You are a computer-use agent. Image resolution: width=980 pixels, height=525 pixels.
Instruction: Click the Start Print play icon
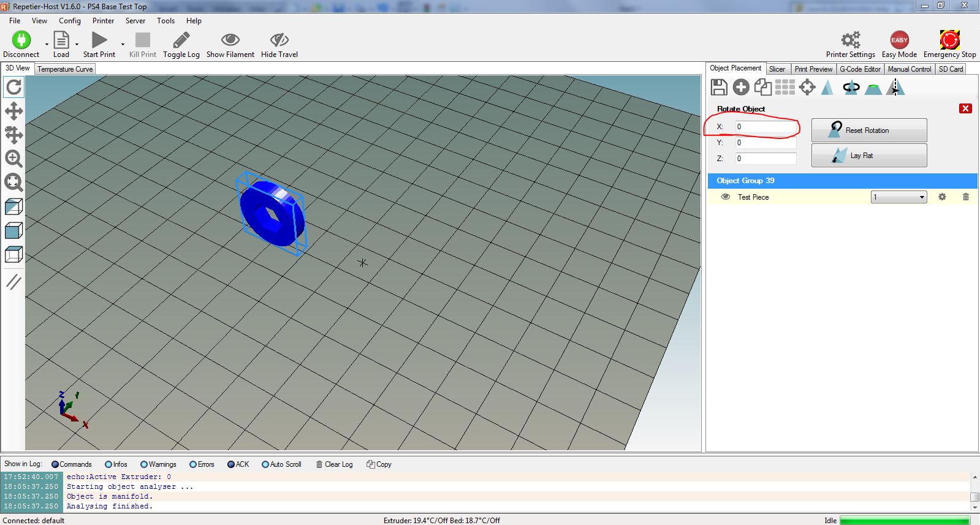click(x=99, y=40)
